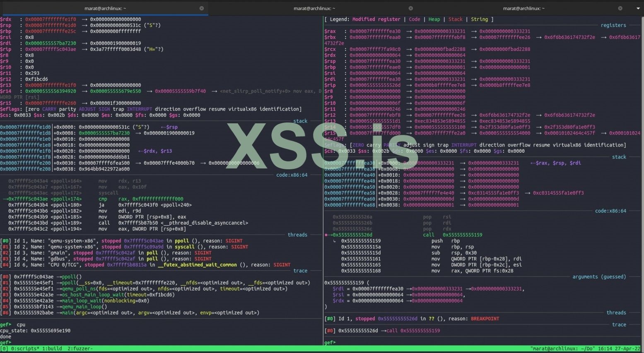Click the ppoll+180 ja instruction line
This screenshot has width=644, height=353.
click(x=100, y=205)
